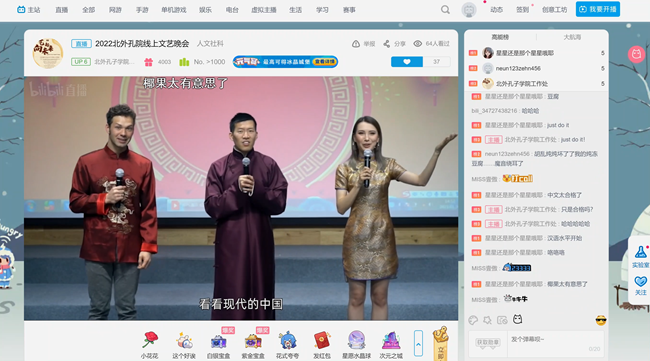The width and height of the screenshot is (650, 361).
Task: Expand the gift list up-arrow
Action: pos(418,344)
